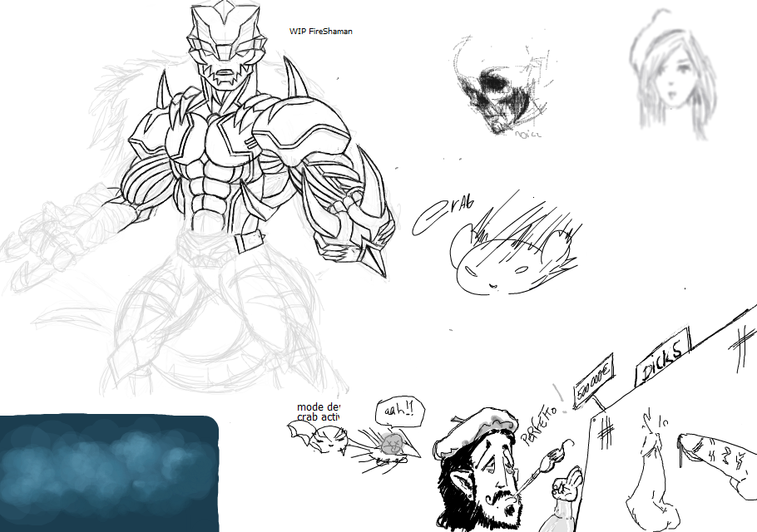Select the 'aah!!' speech bubble

394,411
